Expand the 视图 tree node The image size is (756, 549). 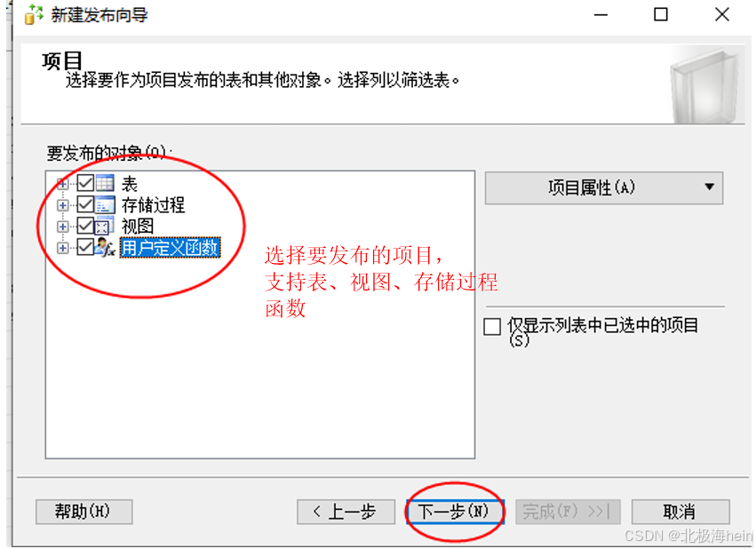(x=62, y=226)
